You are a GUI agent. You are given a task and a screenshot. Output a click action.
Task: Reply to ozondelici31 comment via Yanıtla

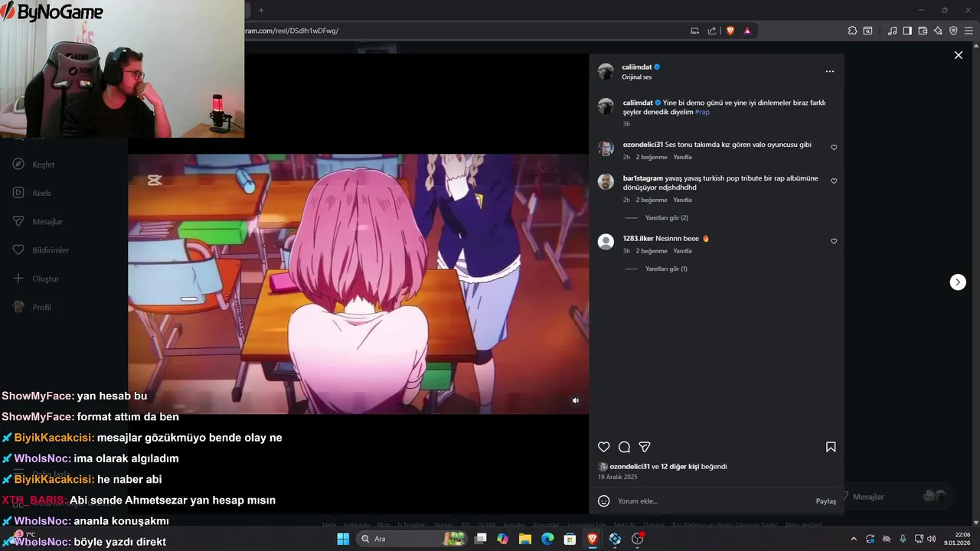(x=682, y=157)
